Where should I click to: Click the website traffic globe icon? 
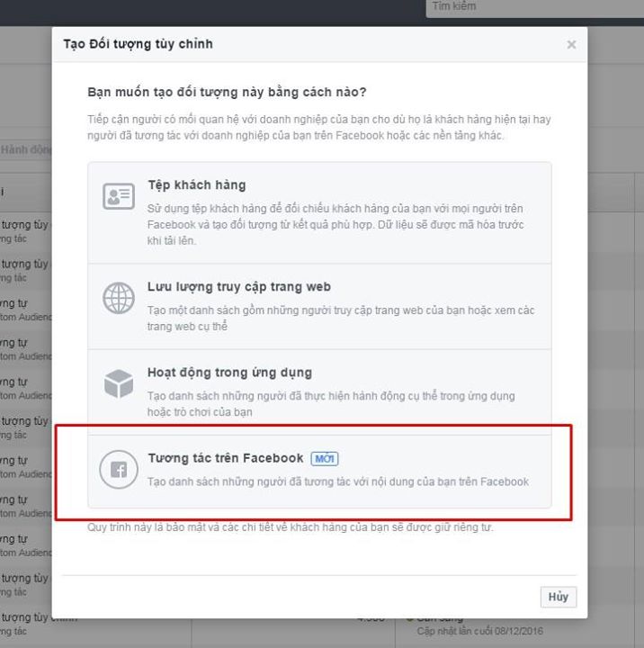tap(118, 297)
